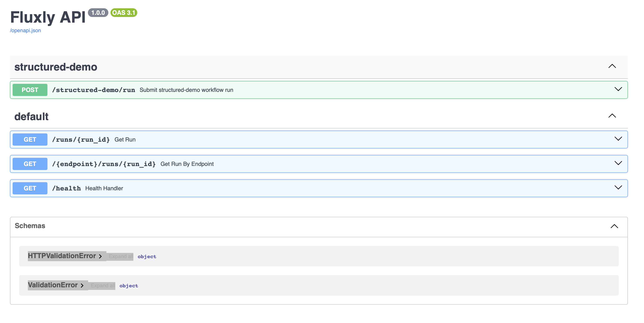Screen dimensions: 644x323
Task: Click the GET badge on /runs/{run_id}
Action: (x=30, y=139)
